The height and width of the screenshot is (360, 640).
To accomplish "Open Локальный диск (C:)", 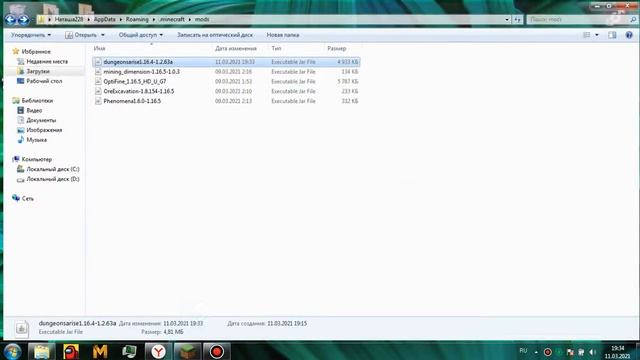I will [x=53, y=169].
